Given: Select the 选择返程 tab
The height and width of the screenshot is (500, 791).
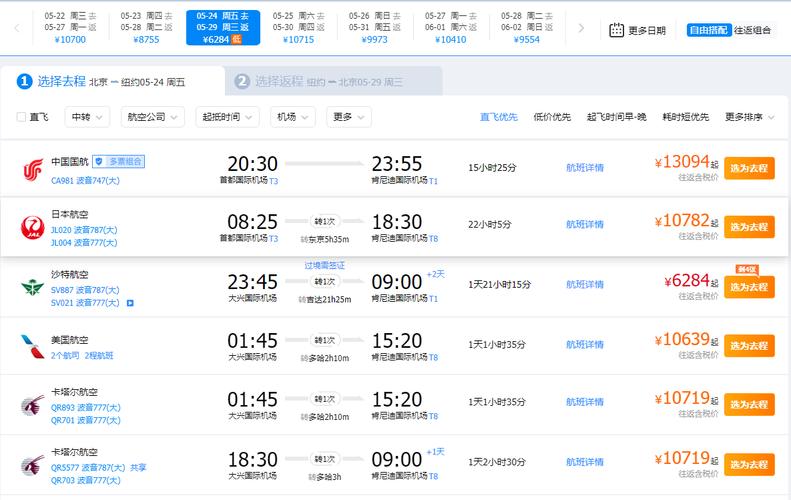Looking at the screenshot, I should tap(333, 81).
